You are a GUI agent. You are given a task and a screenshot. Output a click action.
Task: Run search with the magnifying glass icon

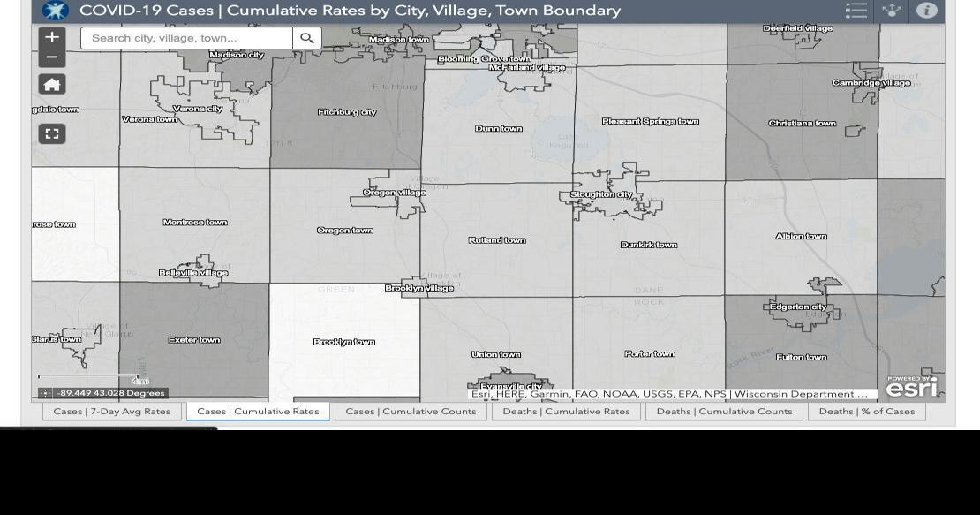tap(307, 38)
